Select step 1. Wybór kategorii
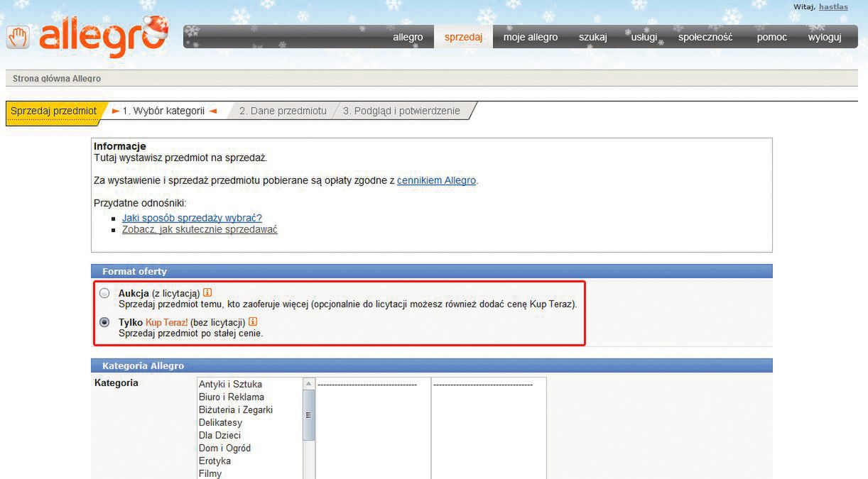The image size is (868, 479). (x=164, y=111)
